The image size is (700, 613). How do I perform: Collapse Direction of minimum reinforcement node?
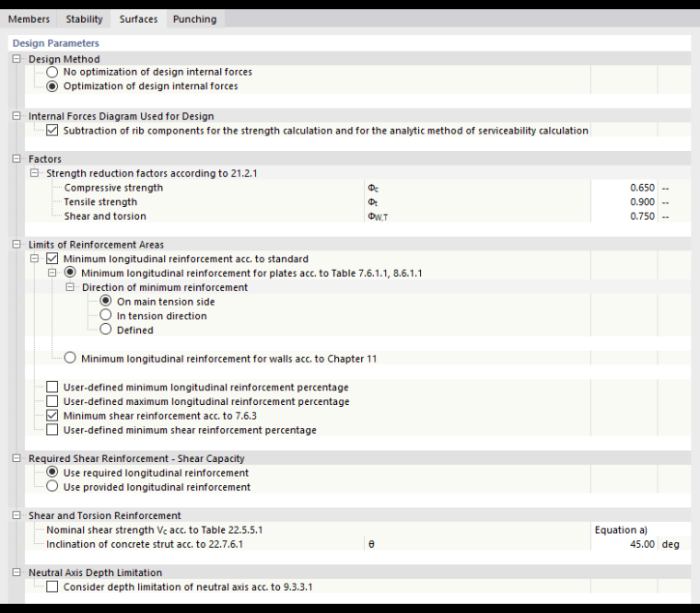pos(70,287)
